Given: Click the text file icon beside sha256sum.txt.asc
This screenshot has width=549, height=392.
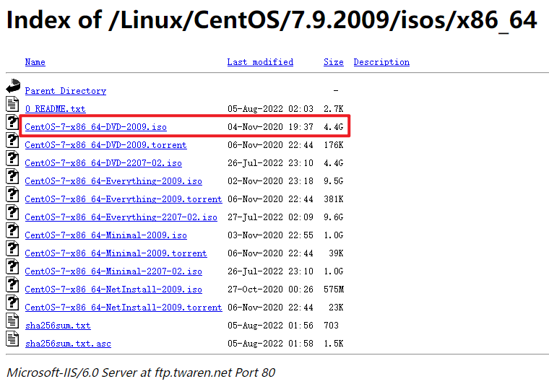Looking at the screenshot, I should [12, 339].
